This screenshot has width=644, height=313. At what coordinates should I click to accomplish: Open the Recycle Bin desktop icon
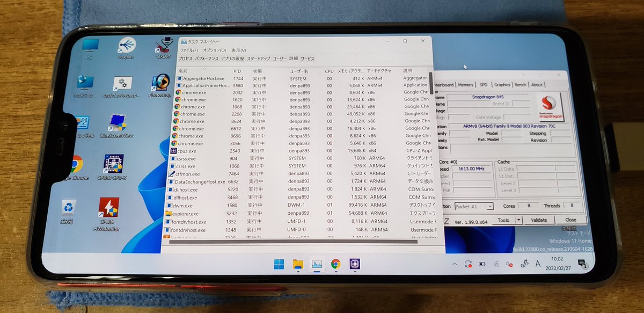coord(67,210)
